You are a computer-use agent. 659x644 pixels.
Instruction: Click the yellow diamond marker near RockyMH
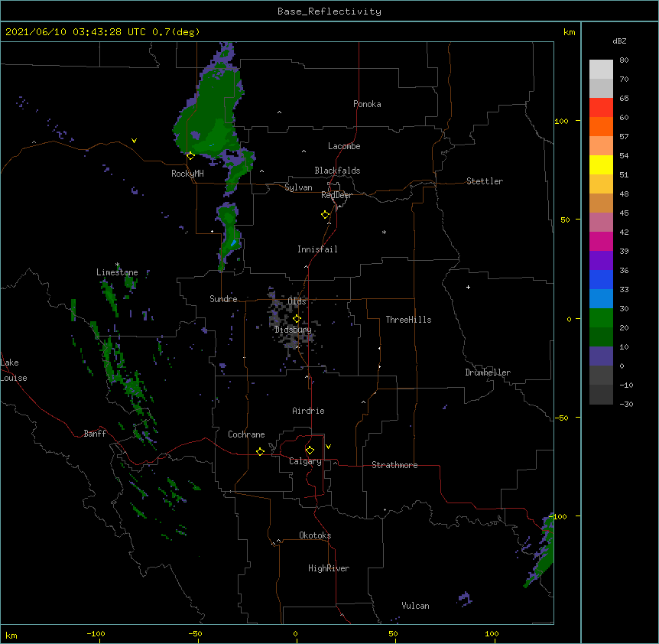pos(190,156)
